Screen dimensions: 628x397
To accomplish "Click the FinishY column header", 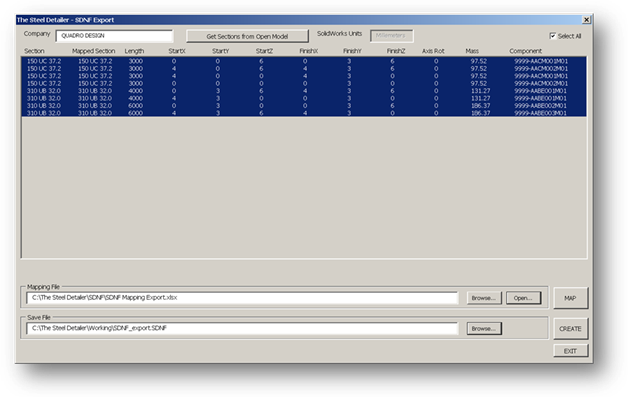I will pos(352,51).
